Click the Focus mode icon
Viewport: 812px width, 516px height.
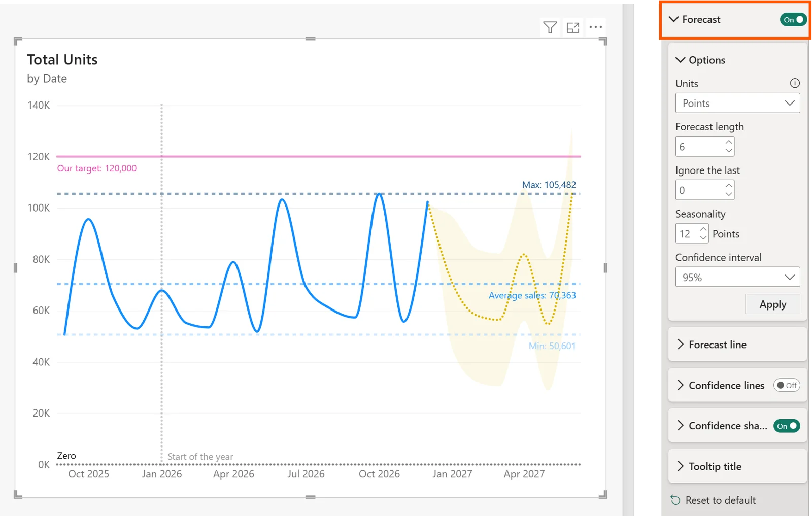[573, 27]
